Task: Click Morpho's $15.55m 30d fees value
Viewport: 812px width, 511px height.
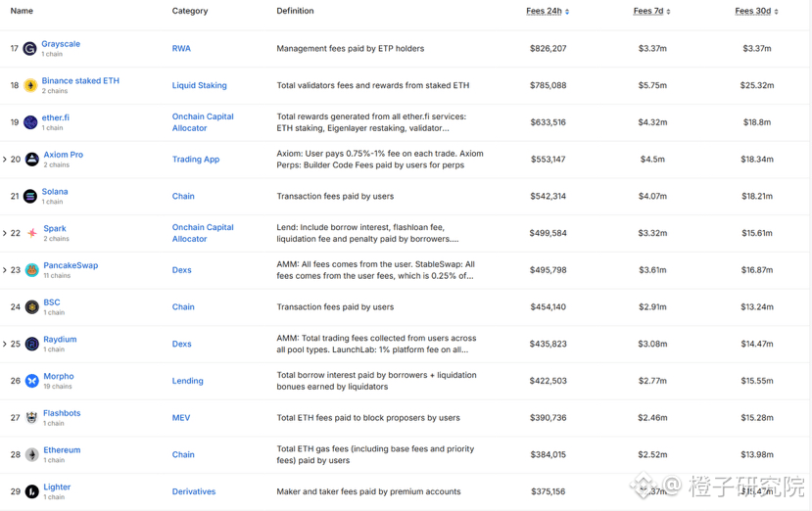Action: tap(756, 381)
